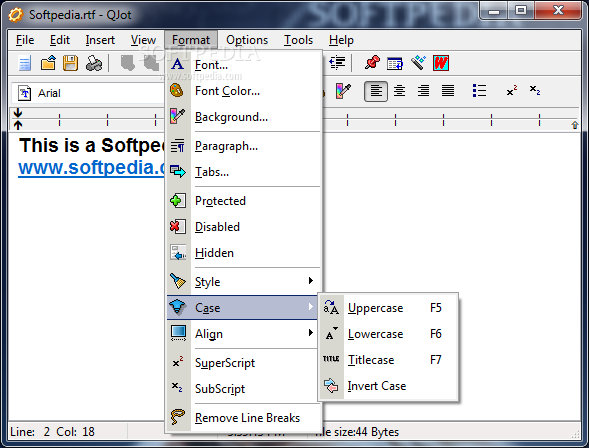Open the Edit menu
The width and height of the screenshot is (589, 448).
point(60,40)
